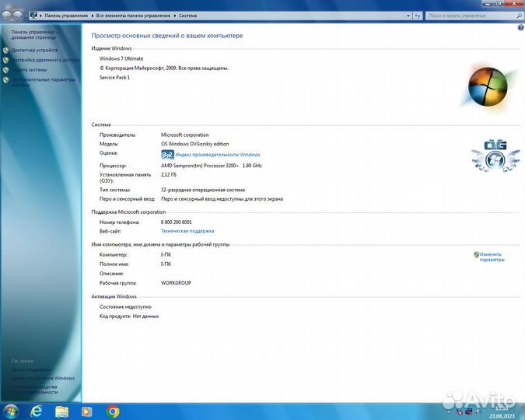Click shield icon beside 'Изменить параметры'
The image size is (525, 420).
pos(476,254)
